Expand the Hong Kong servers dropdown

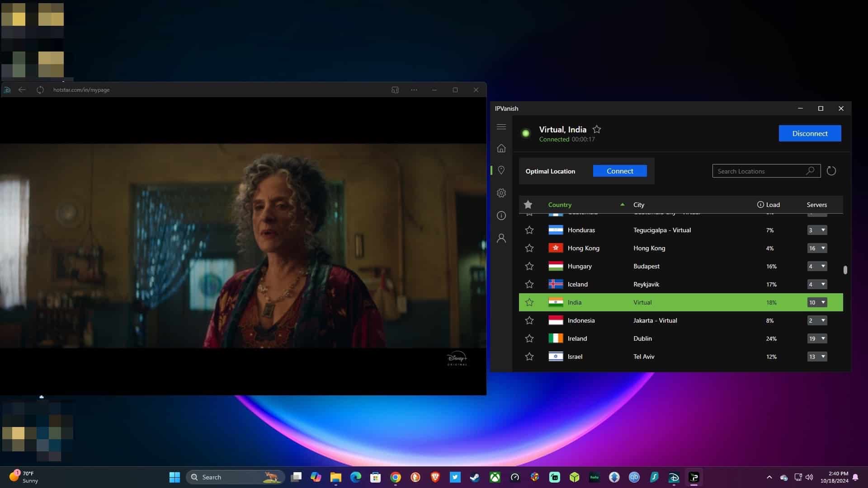817,248
